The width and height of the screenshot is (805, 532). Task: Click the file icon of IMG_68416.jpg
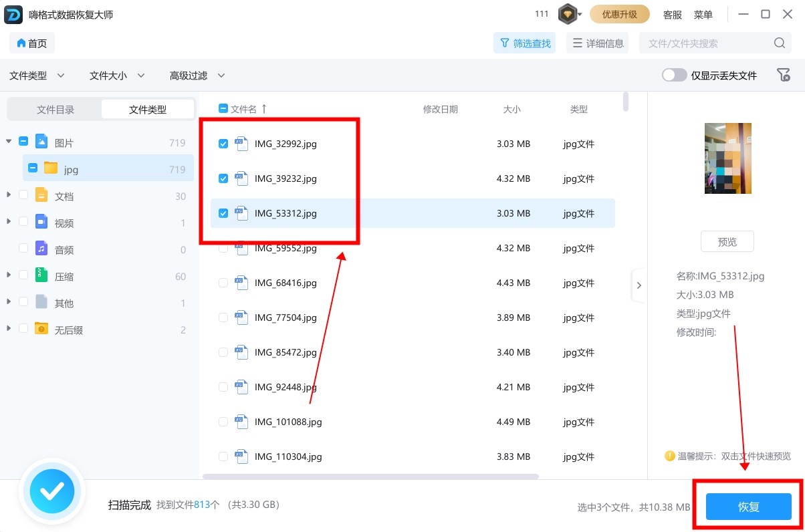click(241, 283)
